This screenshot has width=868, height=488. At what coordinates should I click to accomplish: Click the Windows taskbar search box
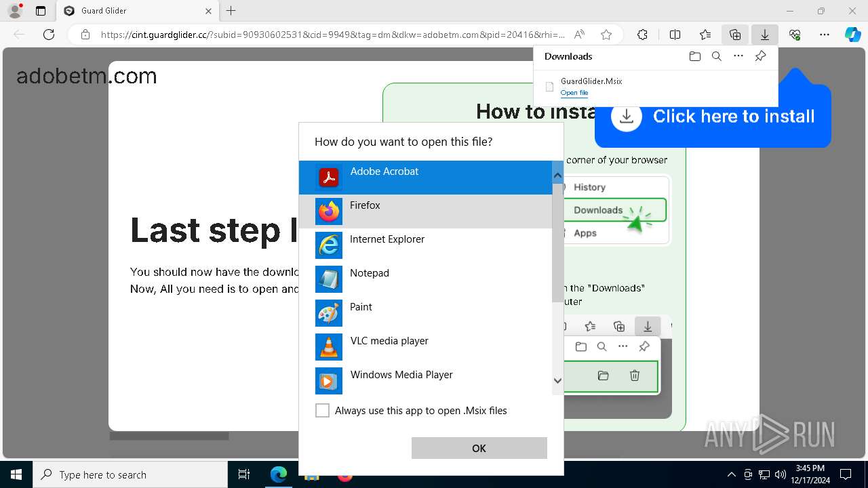coord(130,475)
